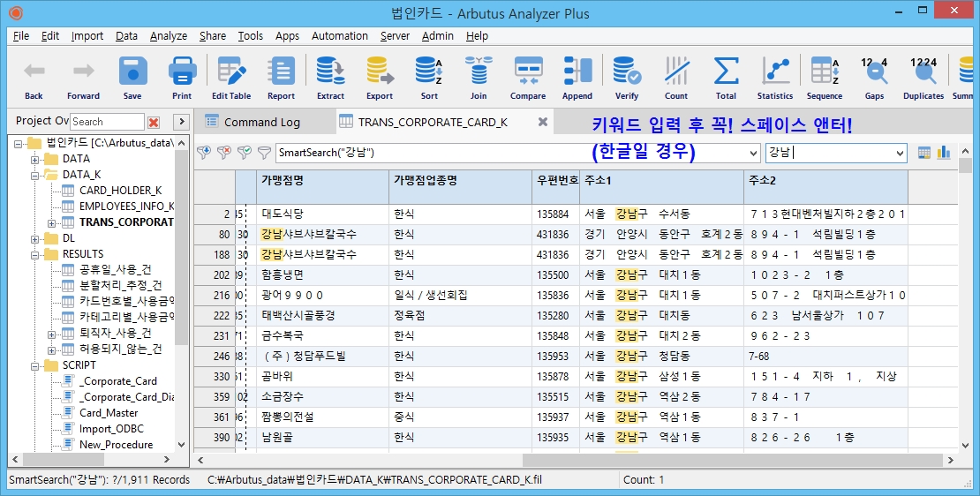Click the verify filter icon with green check
Image resolution: width=980 pixels, height=496 pixels.
pyautogui.click(x=245, y=153)
